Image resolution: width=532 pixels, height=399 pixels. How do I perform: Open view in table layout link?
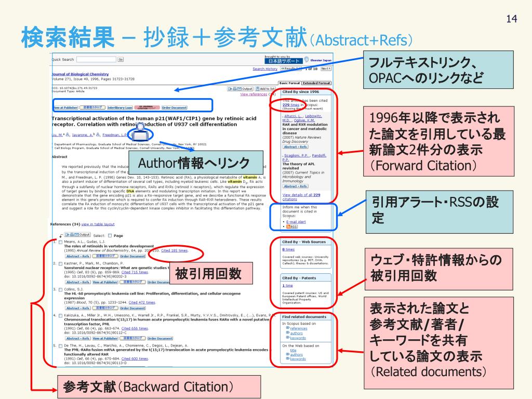click(x=98, y=224)
